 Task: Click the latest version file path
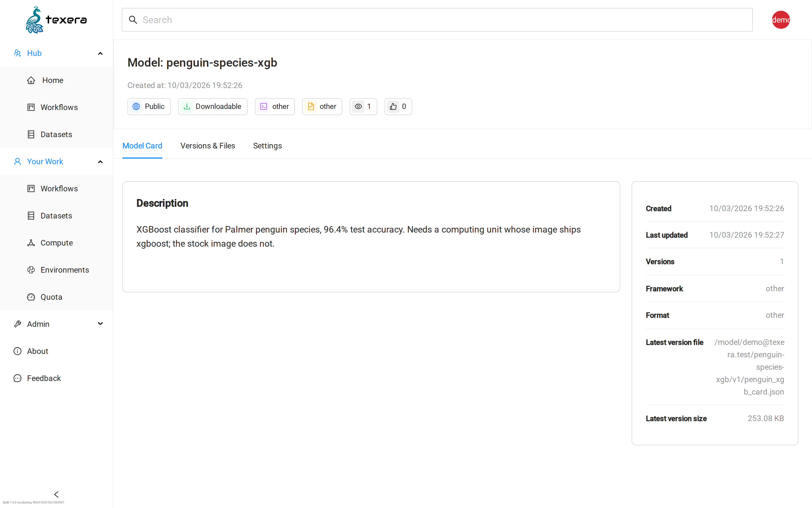749,367
